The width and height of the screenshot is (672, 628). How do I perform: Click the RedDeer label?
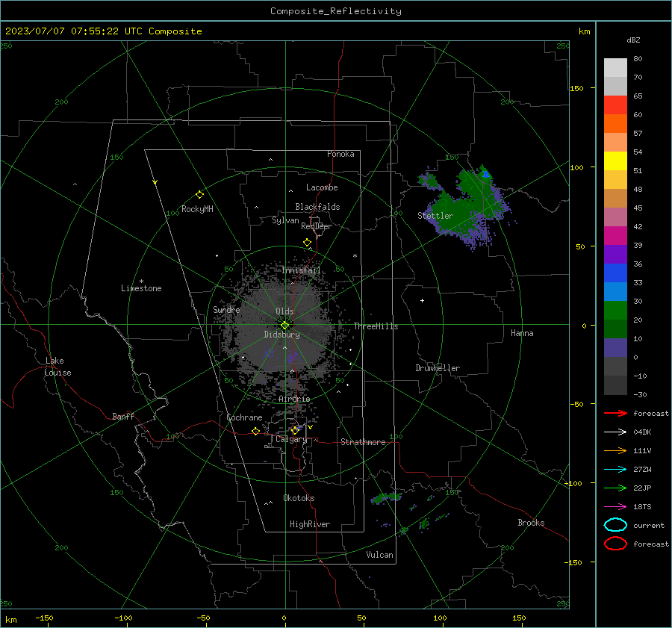pos(317,226)
